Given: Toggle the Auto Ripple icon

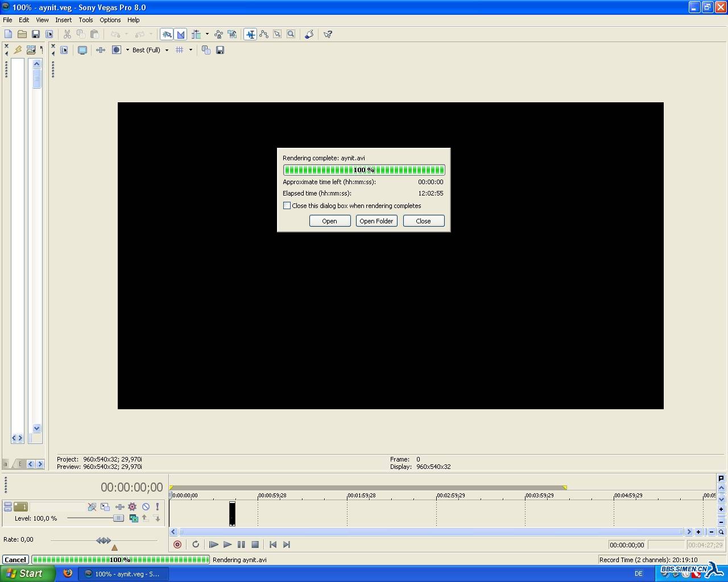Looking at the screenshot, I should [x=196, y=34].
